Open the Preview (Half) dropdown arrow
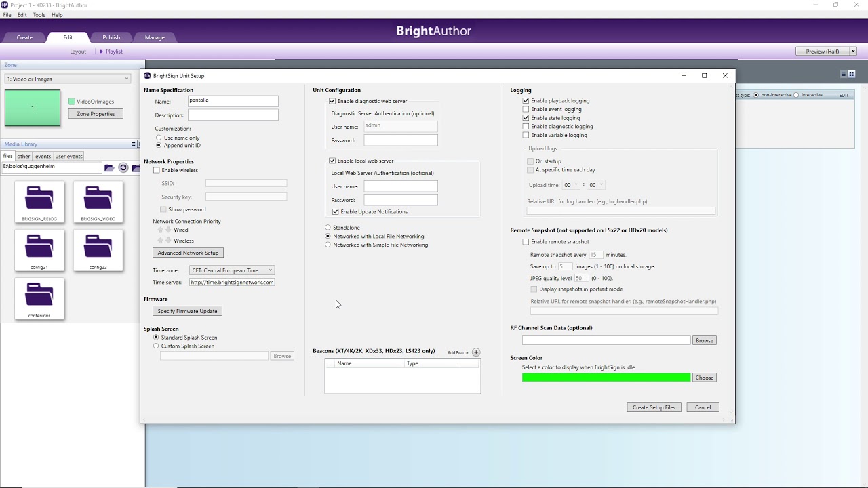Viewport: 868px width, 488px height. (853, 52)
